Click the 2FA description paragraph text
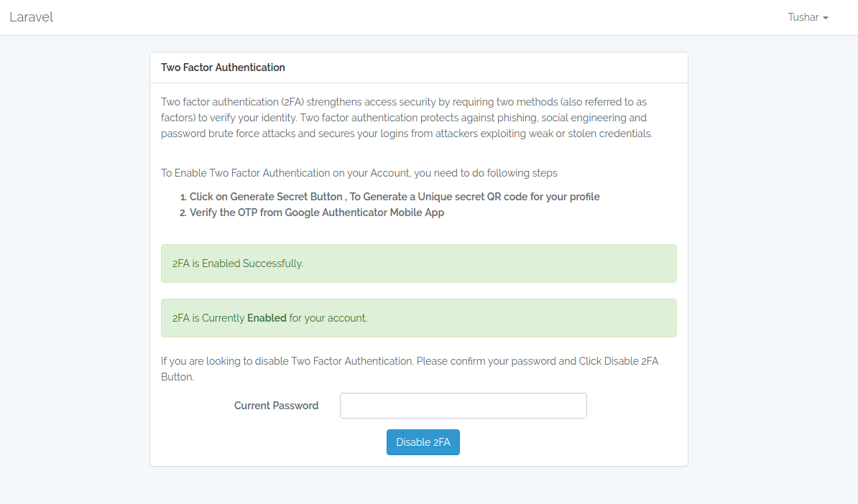Viewport: 858px width, 504px height. point(406,117)
